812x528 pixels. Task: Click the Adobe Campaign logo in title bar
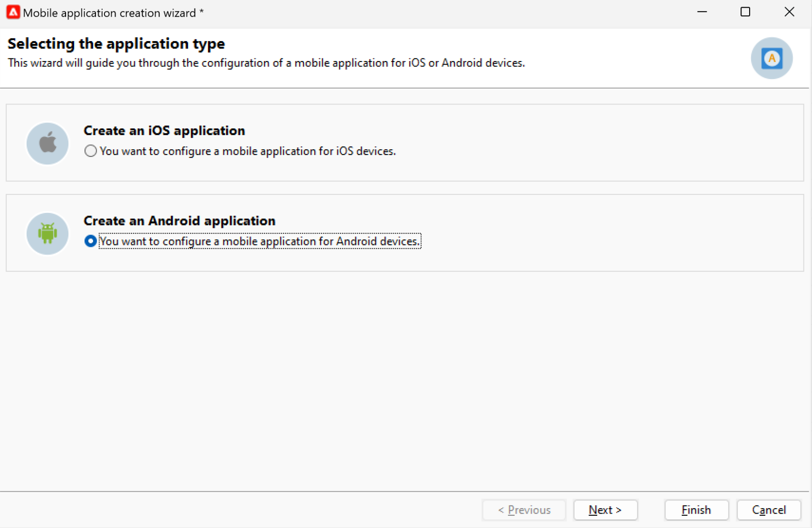click(x=13, y=12)
